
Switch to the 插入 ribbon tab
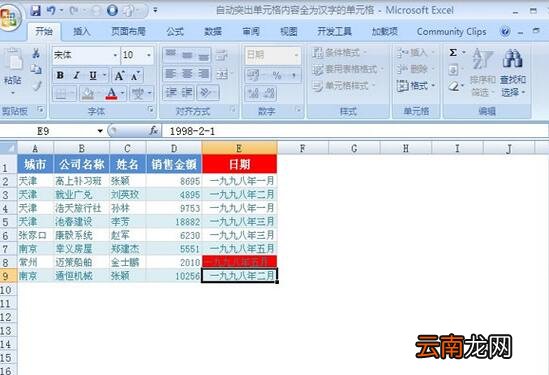click(82, 32)
